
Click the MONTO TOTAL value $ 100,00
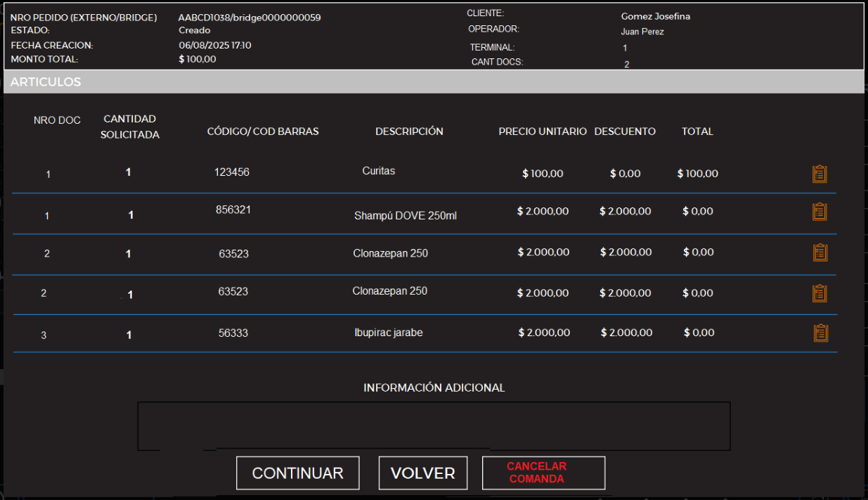197,59
